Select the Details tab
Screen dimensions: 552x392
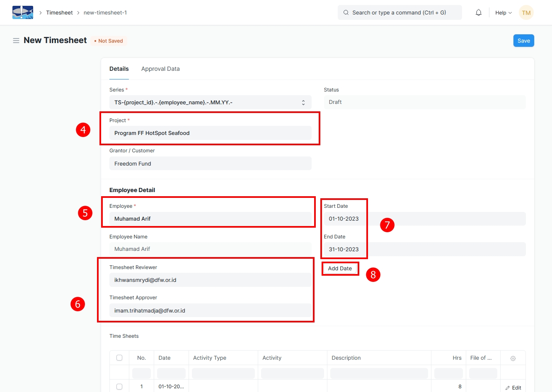(x=119, y=69)
